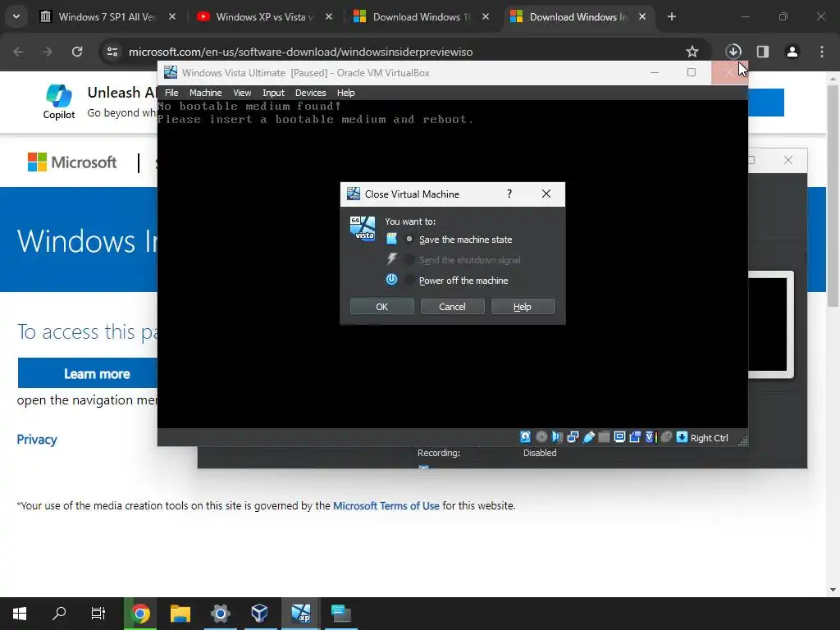Select the running XP VM icon in taskbar
840x630 pixels.
point(300,613)
